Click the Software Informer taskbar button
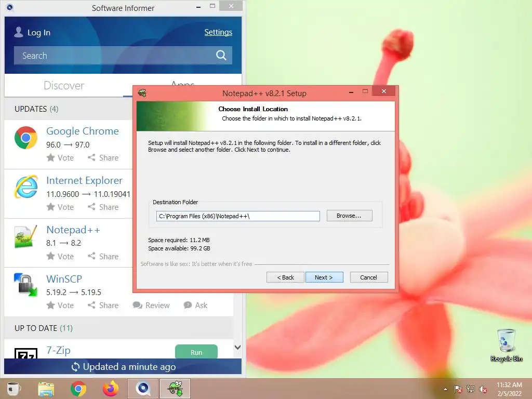The image size is (532, 399). [143, 389]
